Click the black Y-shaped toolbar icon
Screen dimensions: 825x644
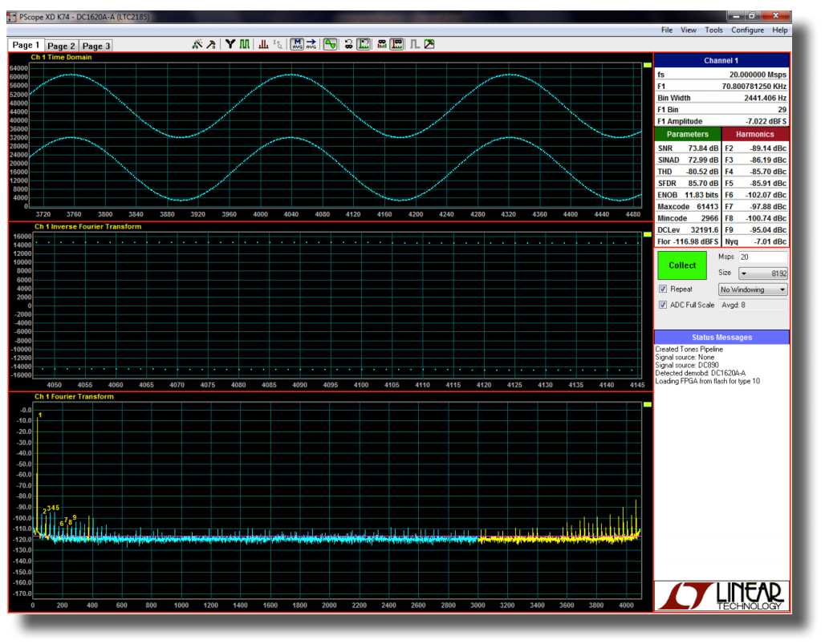[230, 45]
